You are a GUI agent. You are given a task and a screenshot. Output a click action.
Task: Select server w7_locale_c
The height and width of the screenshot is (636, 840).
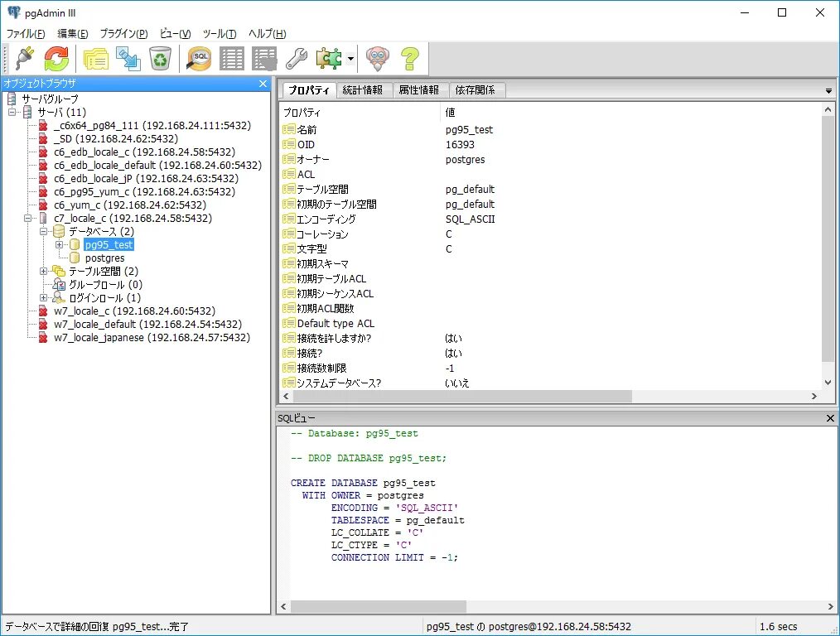coord(134,311)
